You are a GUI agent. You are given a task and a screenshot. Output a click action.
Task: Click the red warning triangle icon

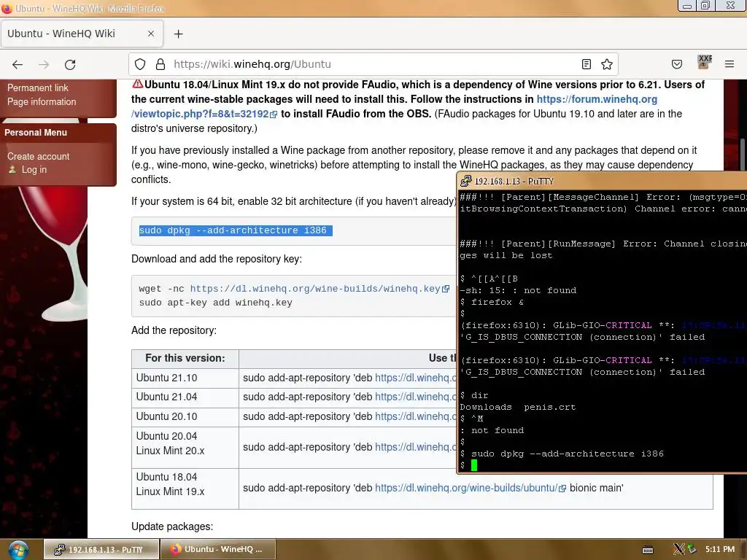tap(138, 84)
